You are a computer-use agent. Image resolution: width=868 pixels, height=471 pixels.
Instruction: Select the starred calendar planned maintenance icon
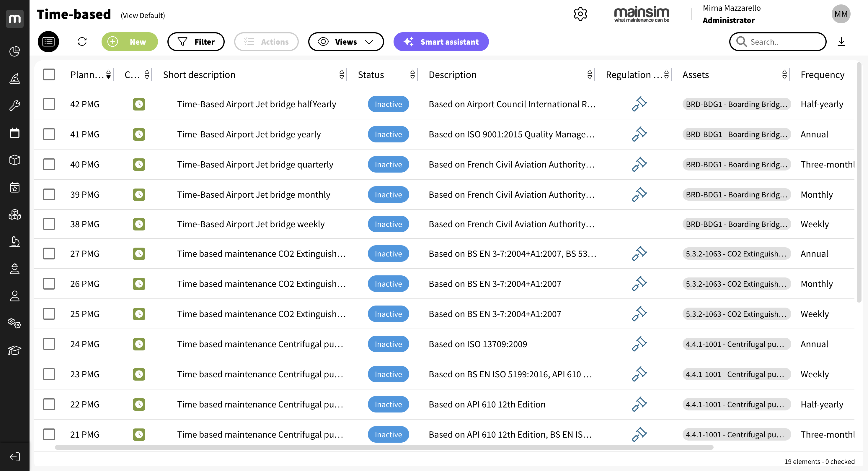(x=15, y=188)
